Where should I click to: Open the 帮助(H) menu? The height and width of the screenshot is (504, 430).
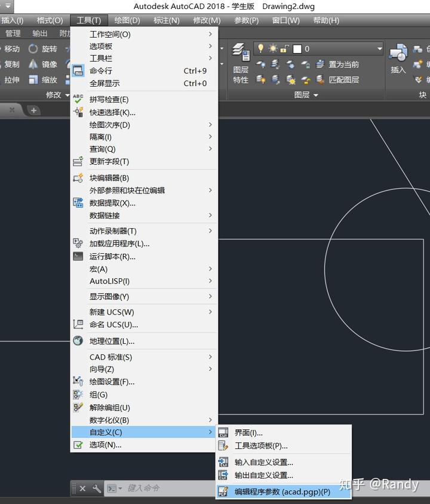[x=326, y=20]
